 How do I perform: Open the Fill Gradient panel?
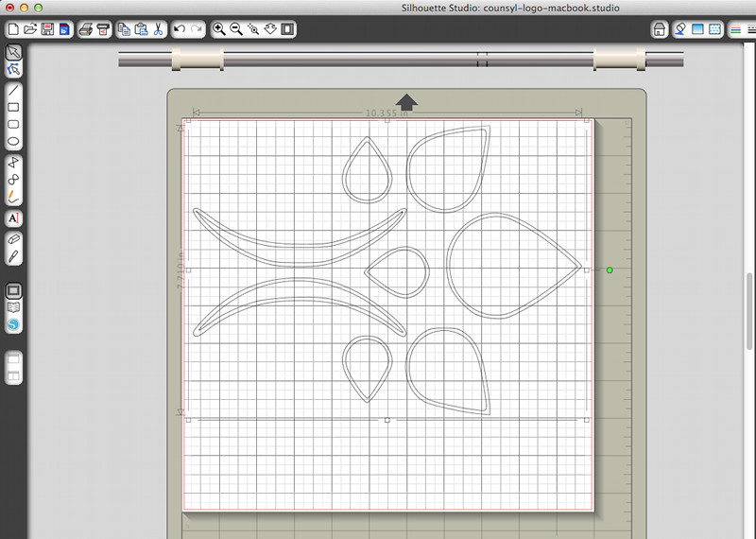tap(697, 29)
